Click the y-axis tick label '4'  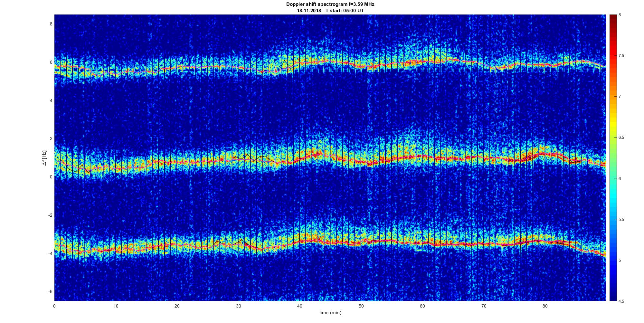pyautogui.click(x=51, y=100)
